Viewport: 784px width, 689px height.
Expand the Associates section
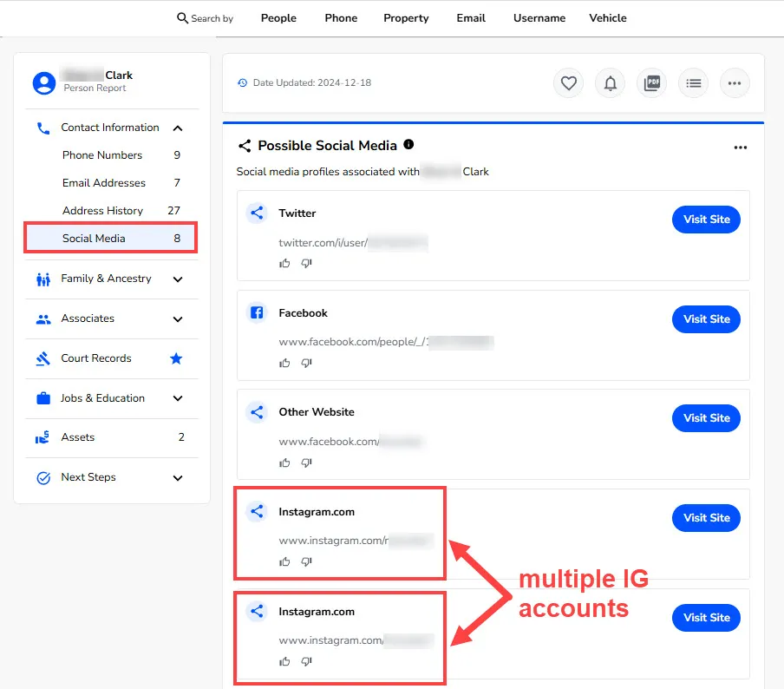178,319
